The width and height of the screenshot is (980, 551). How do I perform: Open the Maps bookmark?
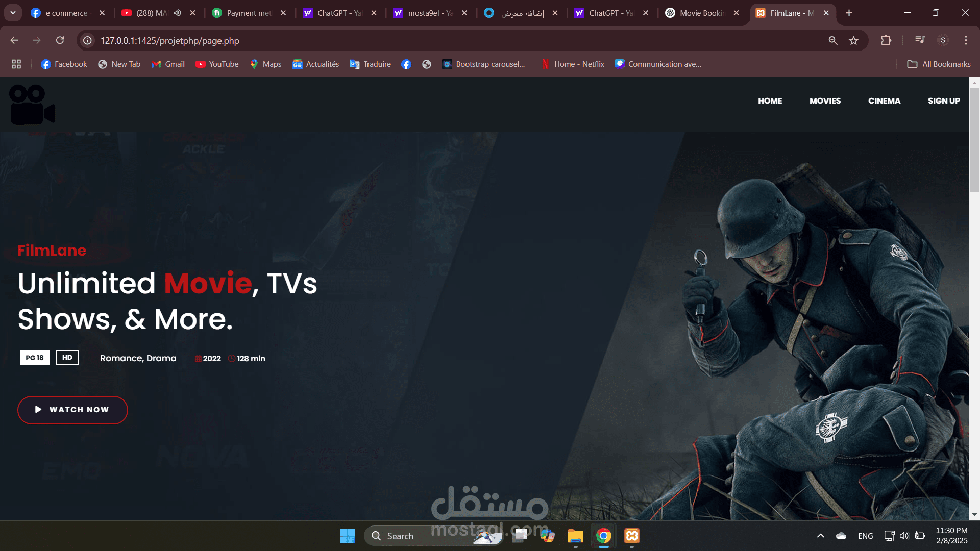tap(265, 64)
